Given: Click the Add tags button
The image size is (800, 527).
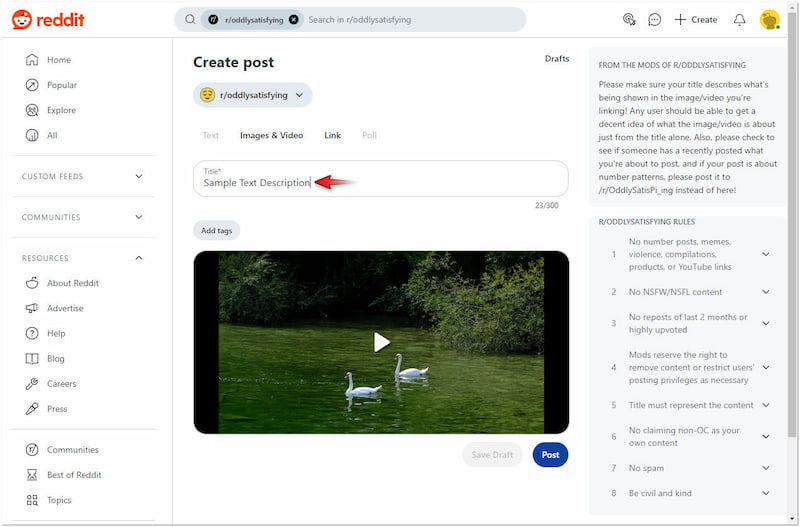Looking at the screenshot, I should [x=216, y=230].
